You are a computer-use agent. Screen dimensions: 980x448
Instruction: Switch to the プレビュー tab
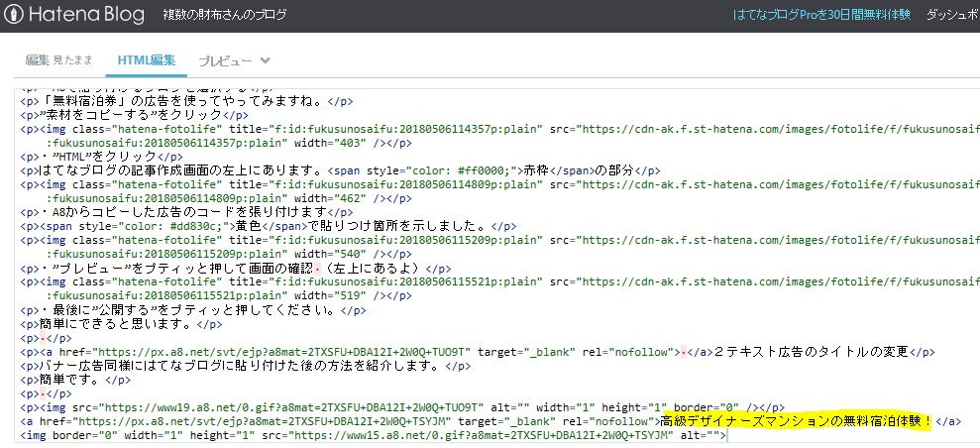[x=226, y=60]
